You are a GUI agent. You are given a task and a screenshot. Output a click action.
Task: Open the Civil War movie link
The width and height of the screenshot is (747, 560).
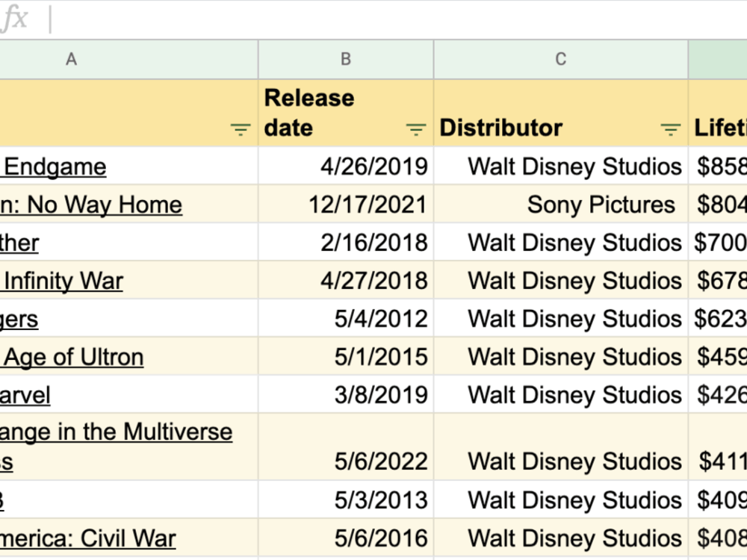point(88,538)
